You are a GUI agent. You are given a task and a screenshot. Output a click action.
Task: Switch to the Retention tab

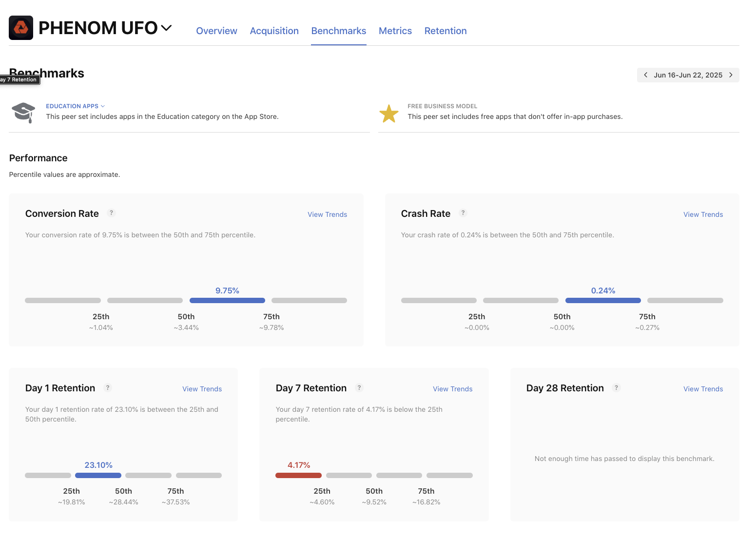[445, 31]
